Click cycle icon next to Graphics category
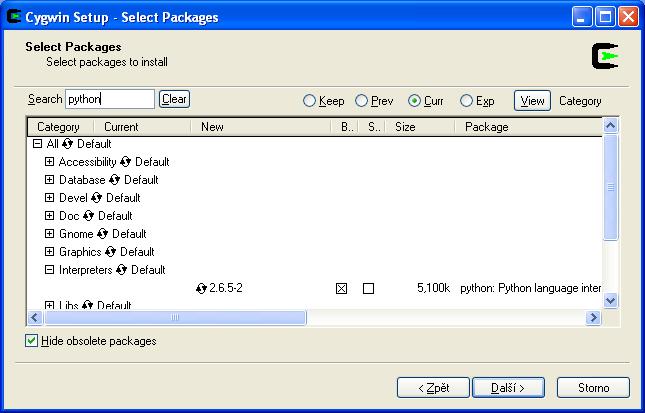This screenshot has height=413, width=645. click(110, 252)
